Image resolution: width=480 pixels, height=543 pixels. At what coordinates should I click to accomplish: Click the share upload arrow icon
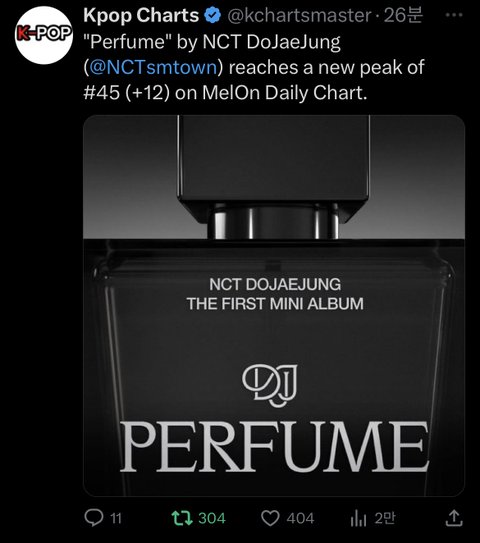453,518
